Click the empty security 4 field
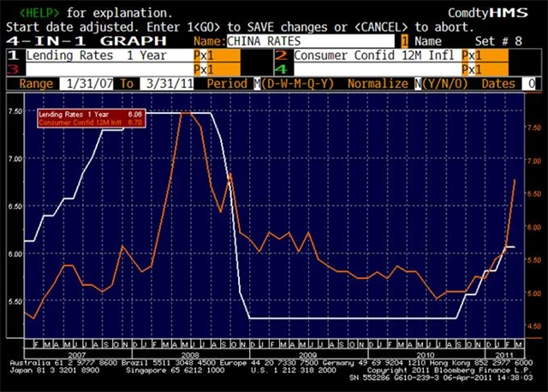Viewport: 548px width, 392px height. [378, 69]
